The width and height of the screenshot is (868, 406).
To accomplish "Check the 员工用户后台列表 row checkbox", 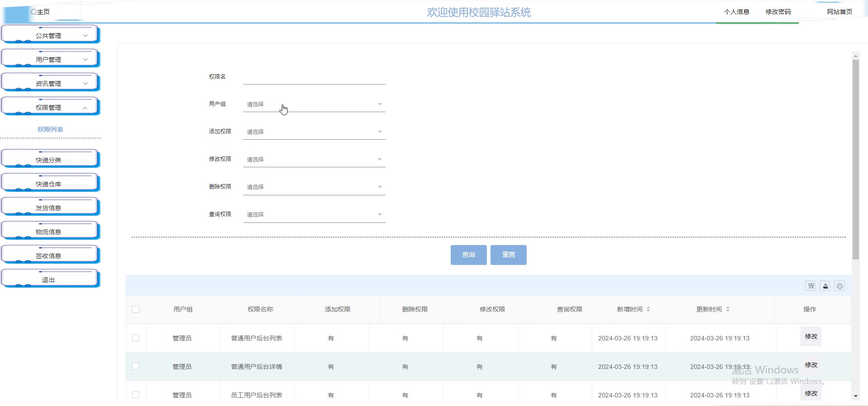I will click(136, 395).
